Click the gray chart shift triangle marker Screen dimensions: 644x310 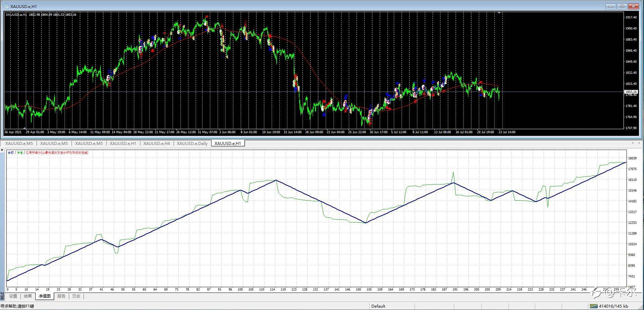(500, 13)
